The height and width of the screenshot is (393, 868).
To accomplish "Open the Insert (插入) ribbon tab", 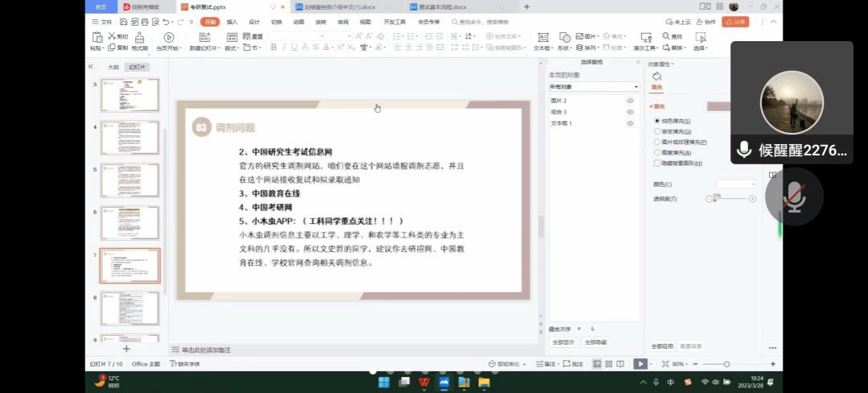I will [232, 22].
